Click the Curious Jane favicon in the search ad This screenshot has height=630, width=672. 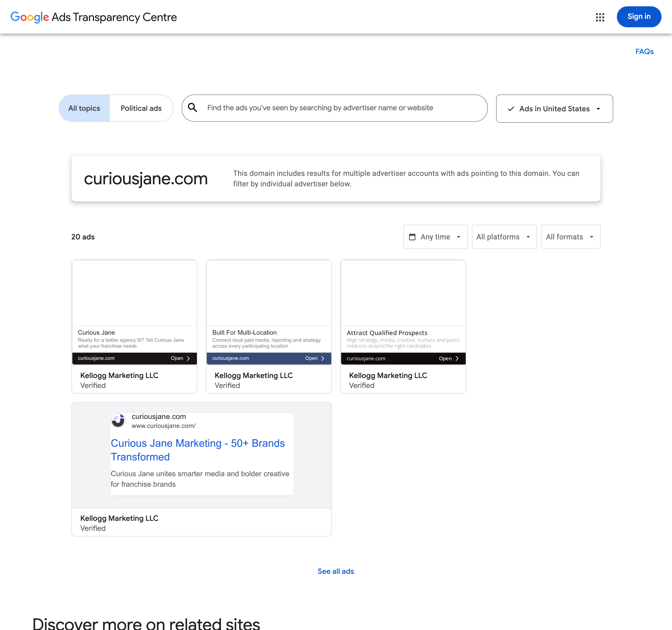118,421
